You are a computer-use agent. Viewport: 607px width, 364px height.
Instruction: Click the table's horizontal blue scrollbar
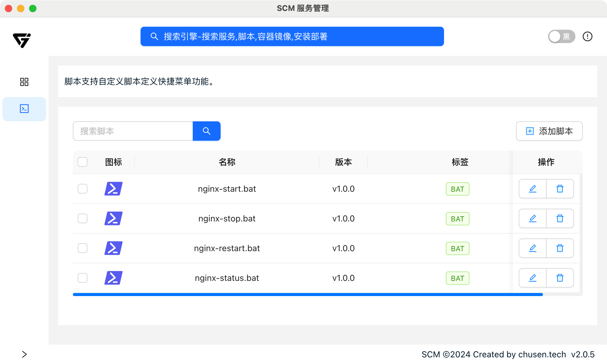coord(307,295)
